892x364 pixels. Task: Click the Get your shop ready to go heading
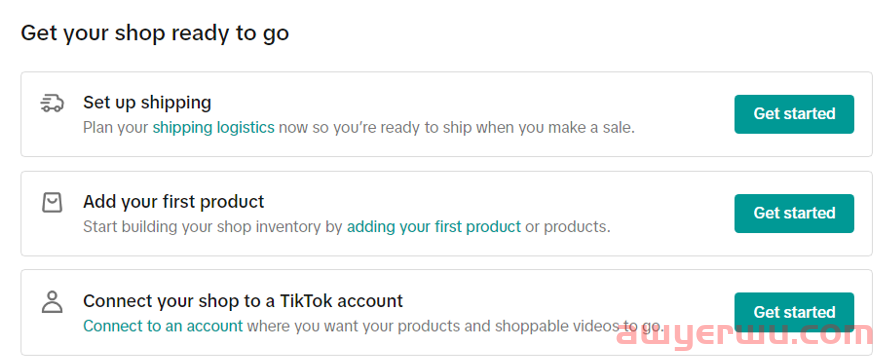click(155, 33)
